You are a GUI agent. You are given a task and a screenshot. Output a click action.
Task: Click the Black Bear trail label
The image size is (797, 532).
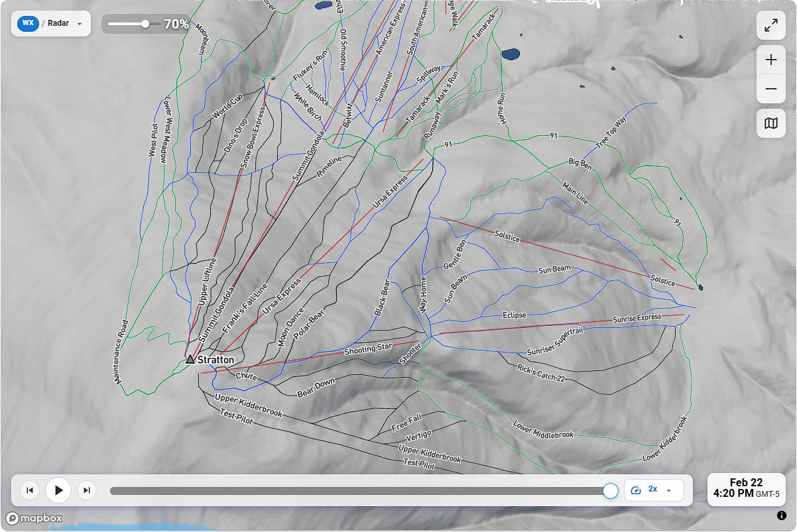coord(381,297)
